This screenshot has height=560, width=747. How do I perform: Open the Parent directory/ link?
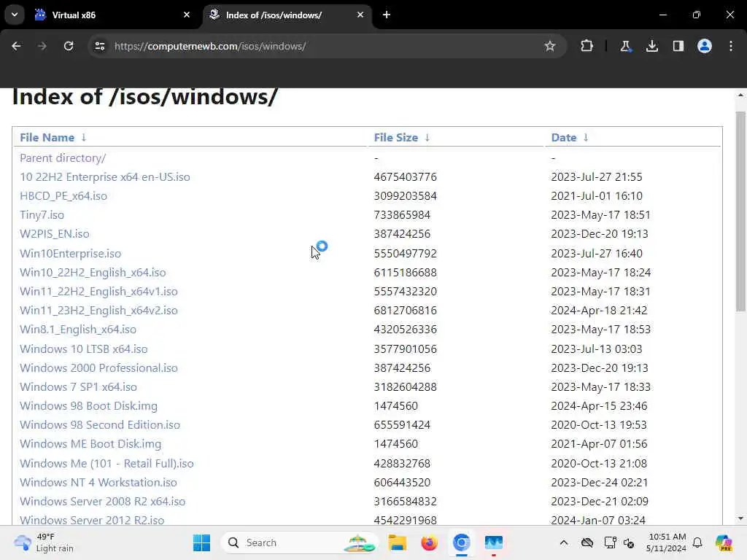tap(63, 158)
